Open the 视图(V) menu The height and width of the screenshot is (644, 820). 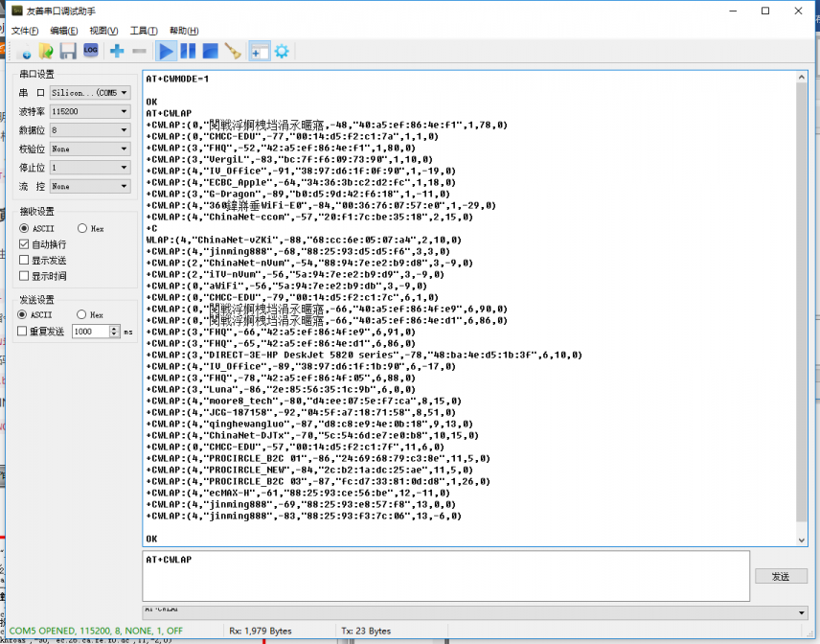[x=103, y=31]
